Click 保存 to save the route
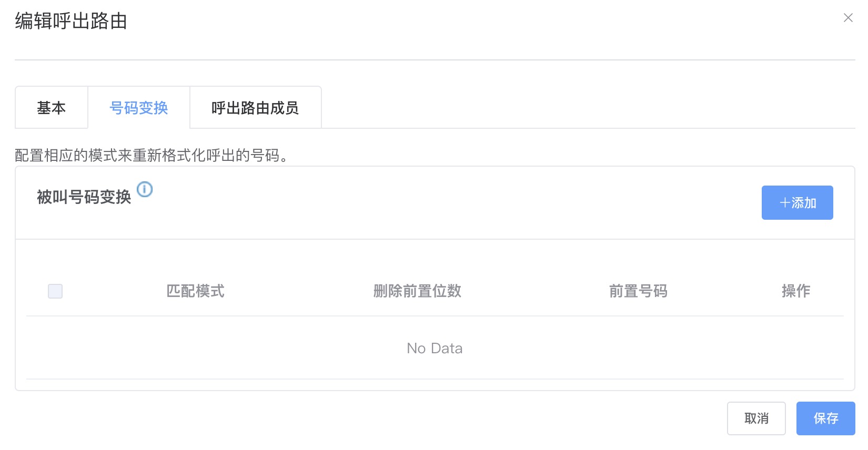 (x=825, y=418)
